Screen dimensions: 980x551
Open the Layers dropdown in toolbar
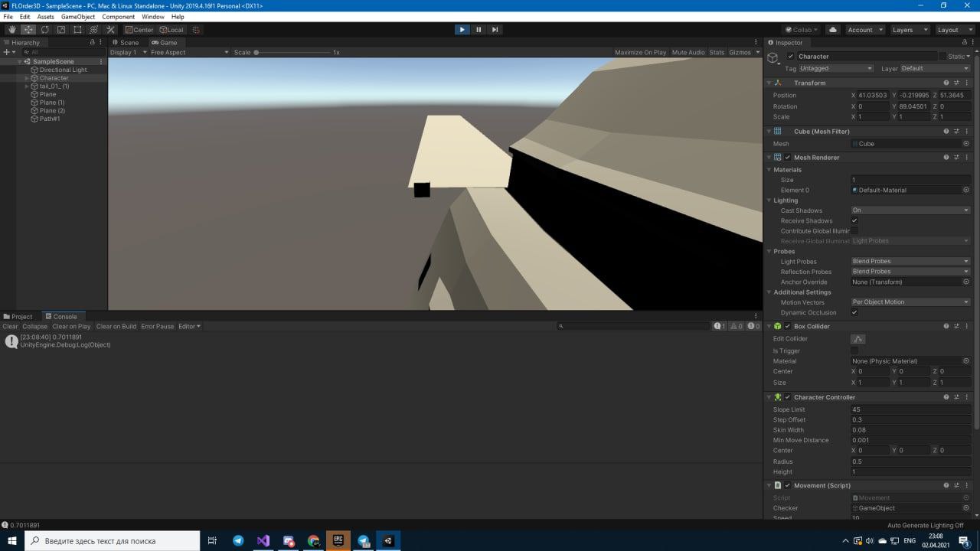coord(910,30)
